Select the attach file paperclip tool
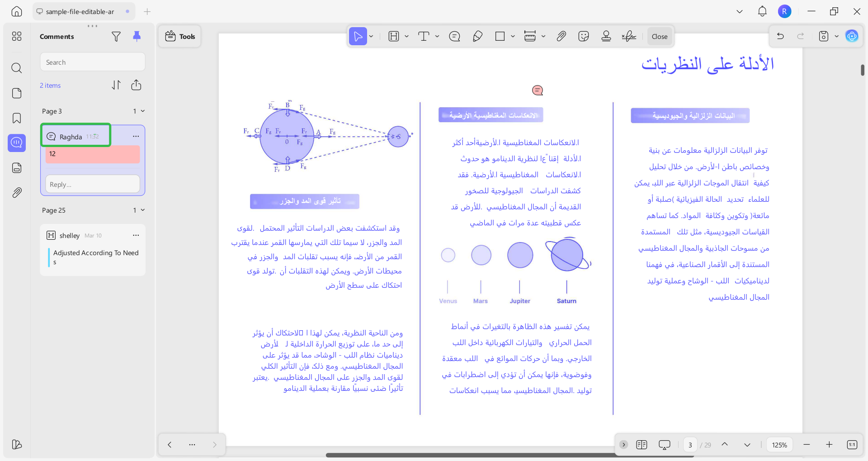 [561, 37]
